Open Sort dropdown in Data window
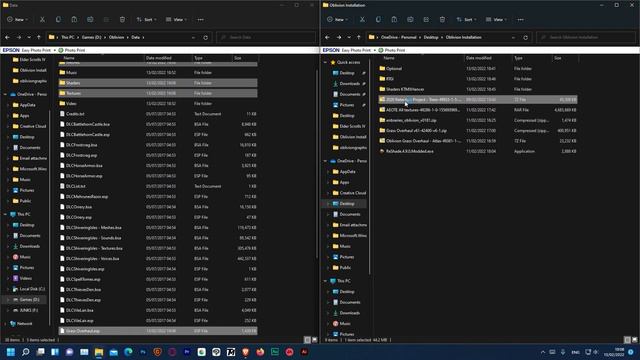The height and width of the screenshot is (360, 640). click(146, 20)
